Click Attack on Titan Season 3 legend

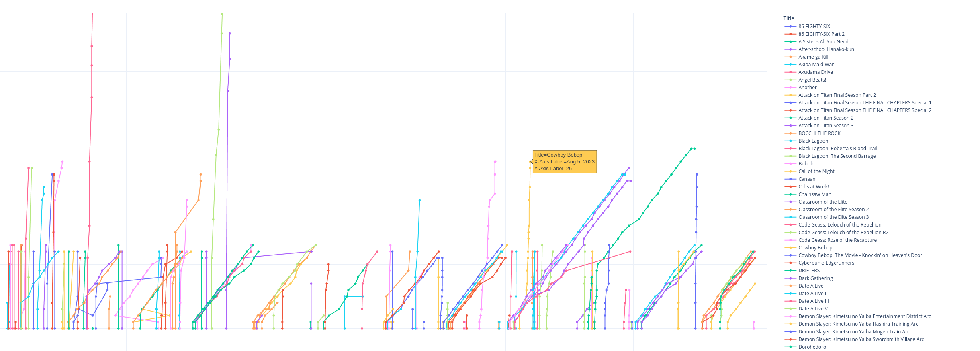819,126
